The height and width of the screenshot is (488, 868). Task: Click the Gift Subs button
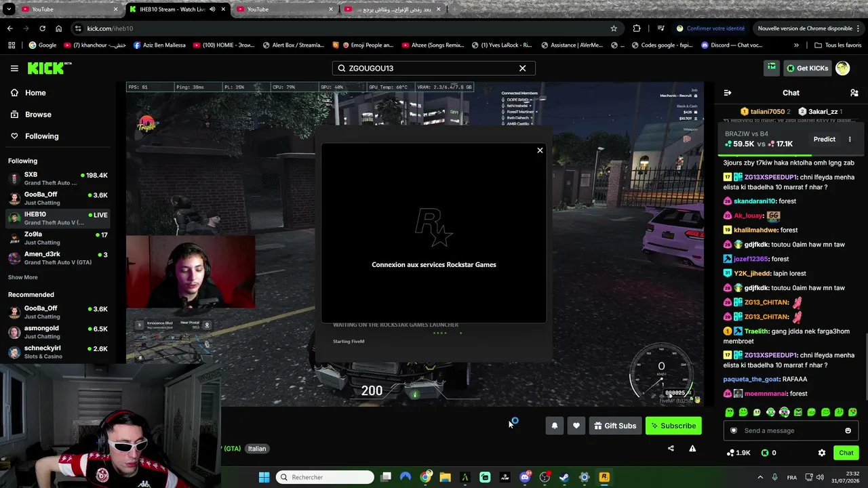click(x=615, y=426)
